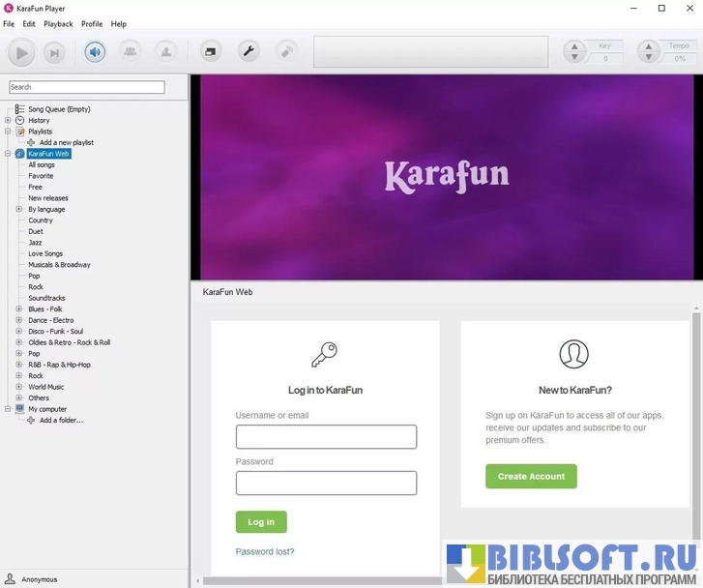Toggle the background vocals group icon
The height and width of the screenshot is (588, 703).
pyautogui.click(x=130, y=52)
